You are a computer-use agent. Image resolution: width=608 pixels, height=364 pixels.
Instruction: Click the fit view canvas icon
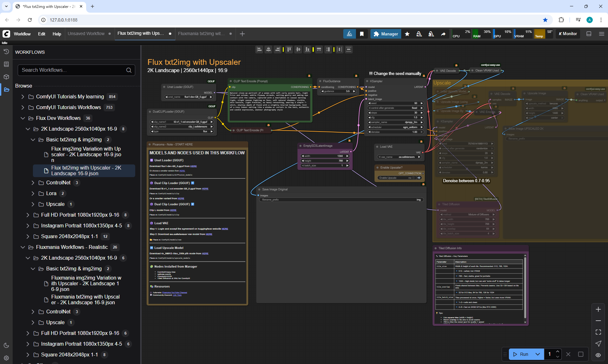point(598,332)
